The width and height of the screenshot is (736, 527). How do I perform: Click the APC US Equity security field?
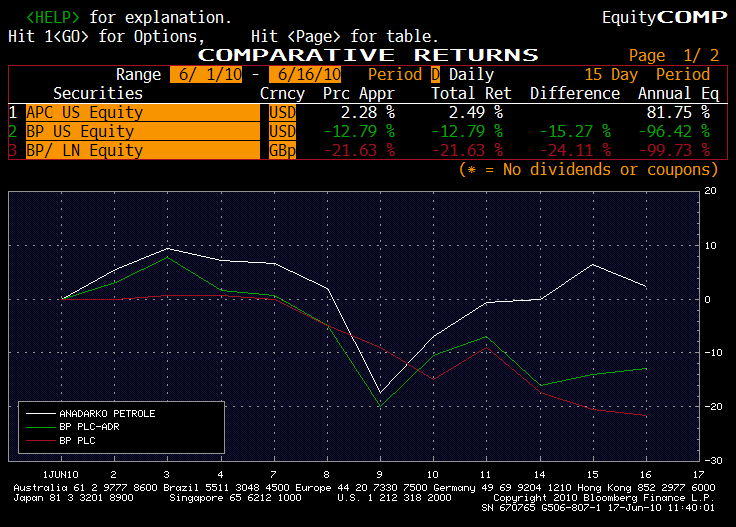[140, 113]
